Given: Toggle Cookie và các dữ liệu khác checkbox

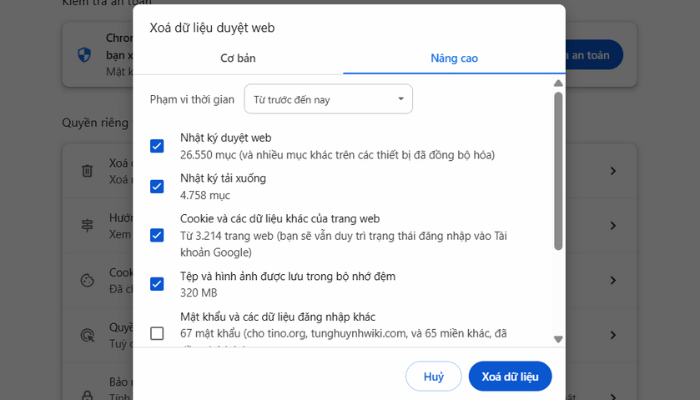Looking at the screenshot, I should (157, 235).
